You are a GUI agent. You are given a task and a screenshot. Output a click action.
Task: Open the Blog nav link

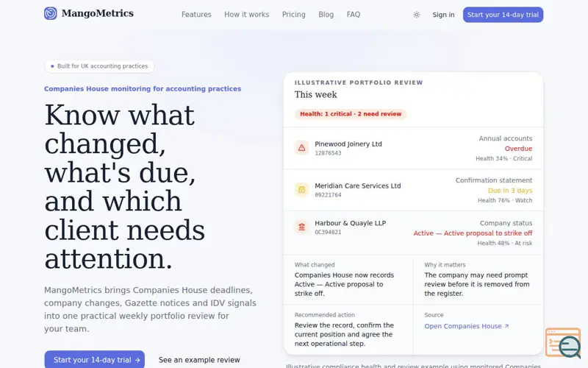(326, 15)
